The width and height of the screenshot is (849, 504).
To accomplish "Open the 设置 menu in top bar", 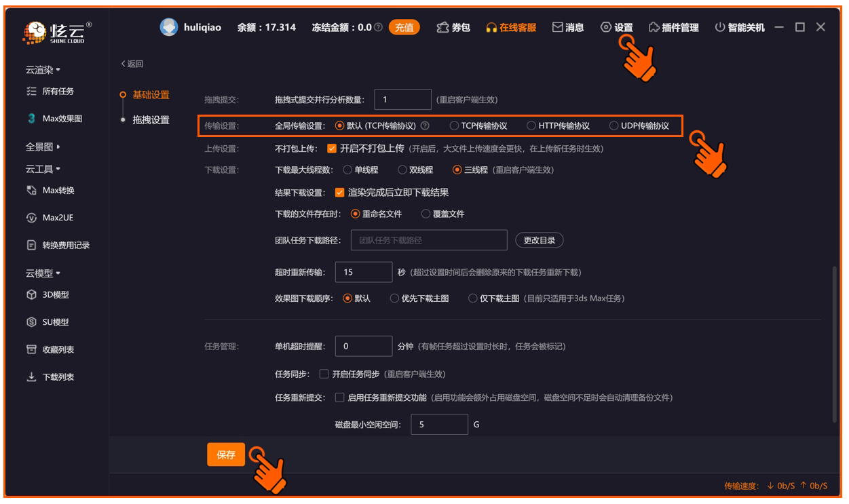I will click(616, 27).
